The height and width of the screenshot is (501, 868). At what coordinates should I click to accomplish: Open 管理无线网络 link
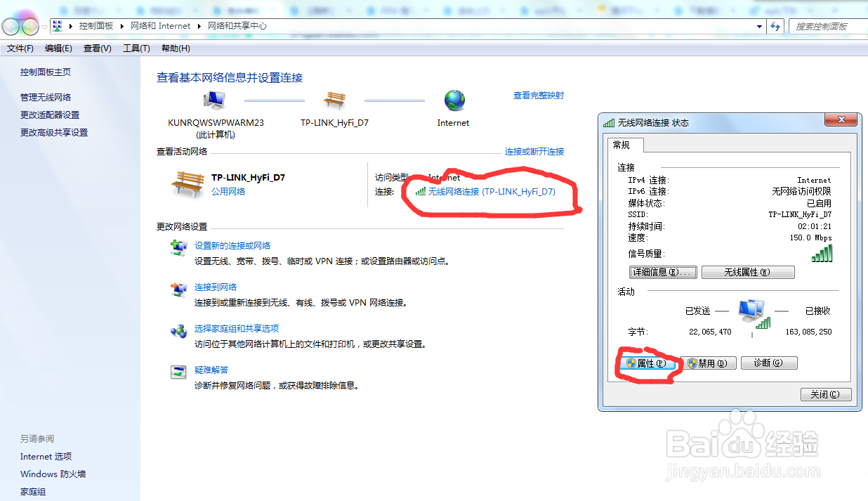click(x=46, y=98)
